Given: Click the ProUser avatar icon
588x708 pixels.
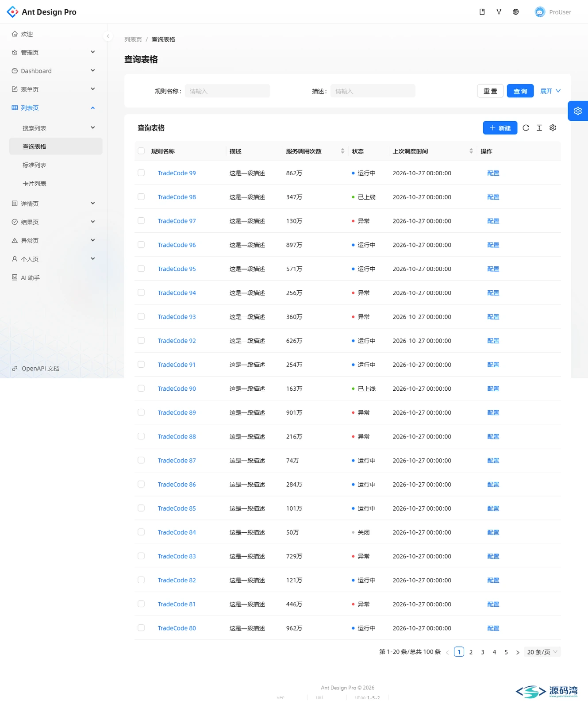Looking at the screenshot, I should (540, 12).
